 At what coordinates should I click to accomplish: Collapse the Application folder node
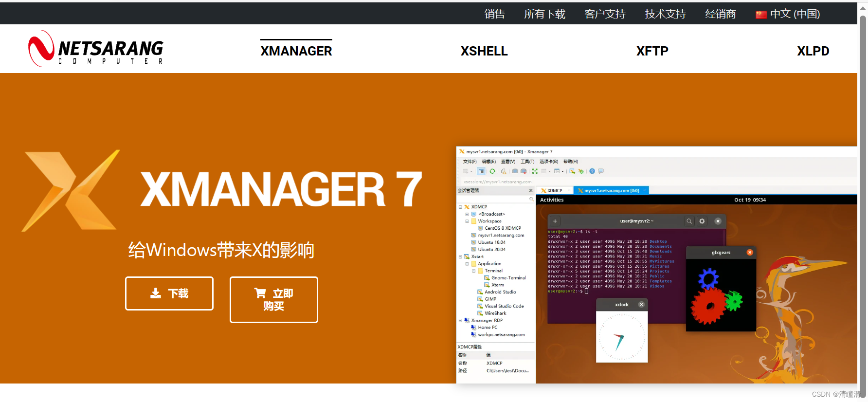coord(467,264)
